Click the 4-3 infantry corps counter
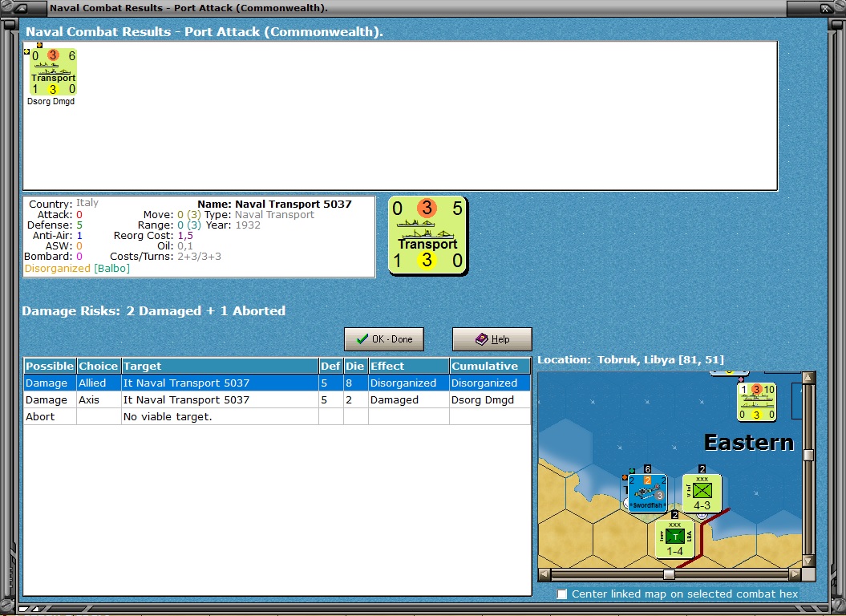Screen dimensions: 846x616 702,493
